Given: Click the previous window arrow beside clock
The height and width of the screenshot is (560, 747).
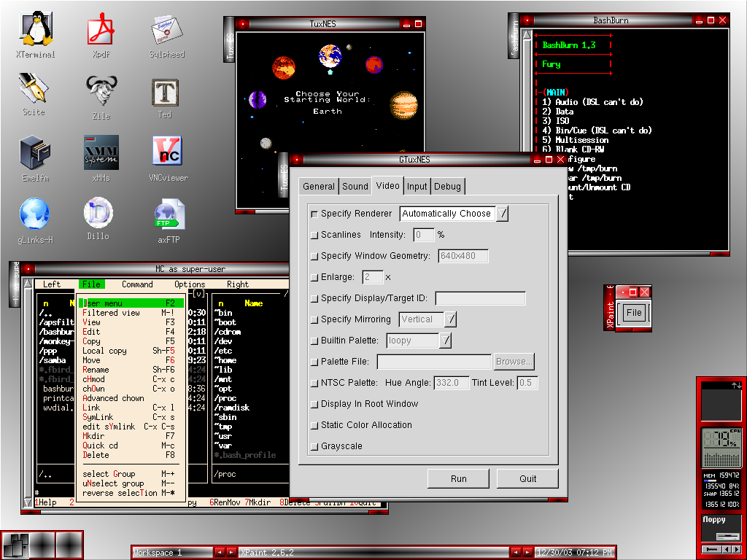Looking at the screenshot, I should click(x=516, y=553).
